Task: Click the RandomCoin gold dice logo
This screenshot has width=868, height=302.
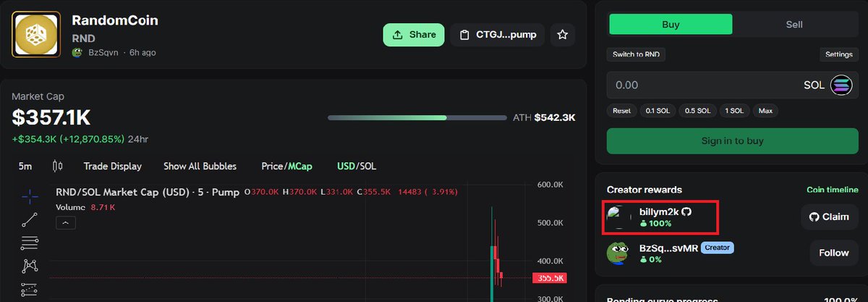Action: pyautogui.click(x=36, y=34)
